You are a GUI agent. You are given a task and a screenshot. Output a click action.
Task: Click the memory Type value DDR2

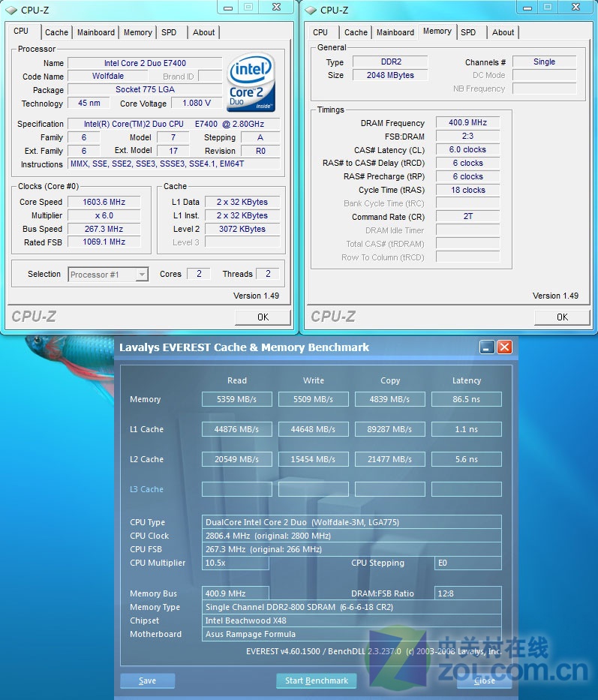390,62
